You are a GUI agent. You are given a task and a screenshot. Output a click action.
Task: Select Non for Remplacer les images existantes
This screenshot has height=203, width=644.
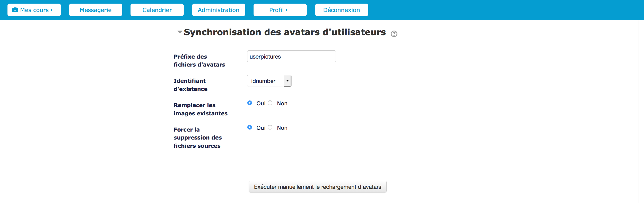point(270,103)
